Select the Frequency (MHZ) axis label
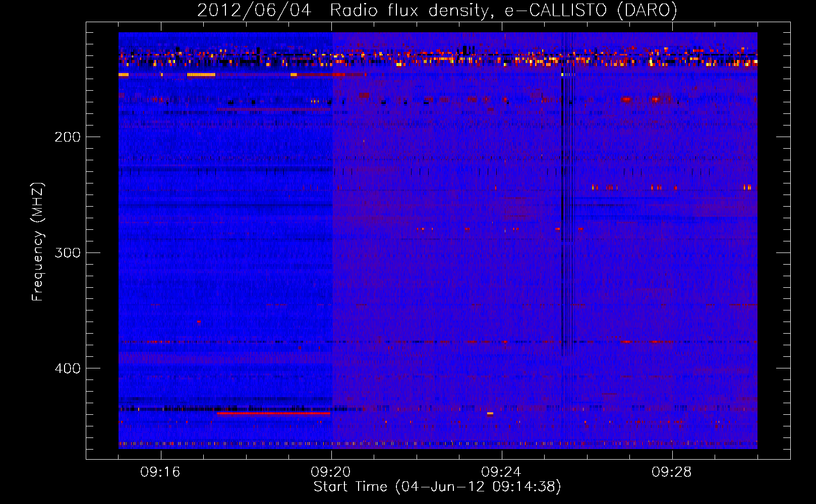Viewport: 816px width, 504px height. (x=38, y=241)
